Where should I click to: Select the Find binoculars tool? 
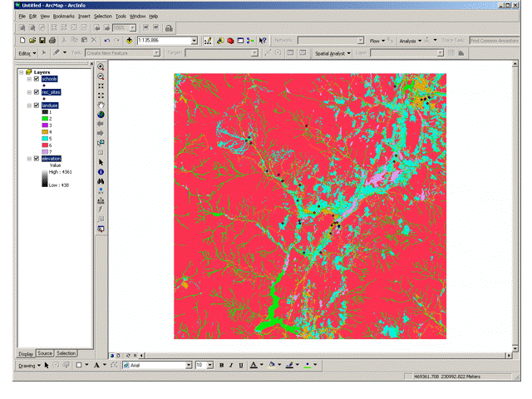point(101,181)
